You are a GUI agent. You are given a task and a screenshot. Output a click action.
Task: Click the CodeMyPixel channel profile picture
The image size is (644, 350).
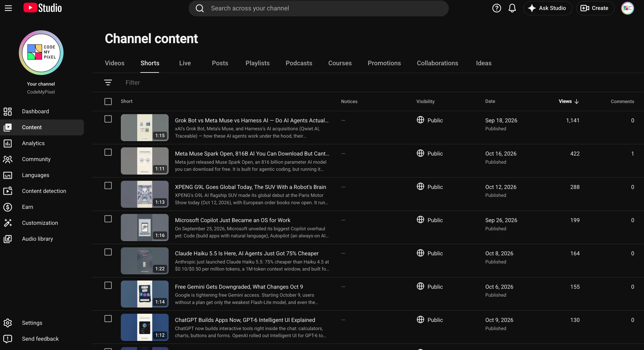pos(41,53)
